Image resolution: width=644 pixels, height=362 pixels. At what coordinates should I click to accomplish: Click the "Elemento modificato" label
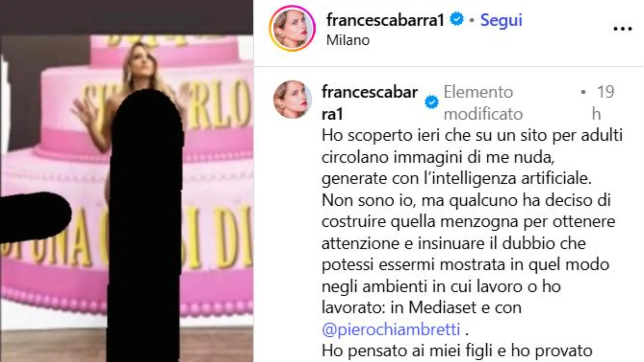tap(483, 103)
